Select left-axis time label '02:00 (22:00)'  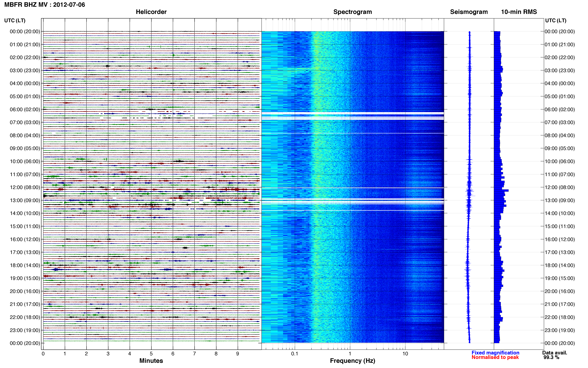click(25, 57)
